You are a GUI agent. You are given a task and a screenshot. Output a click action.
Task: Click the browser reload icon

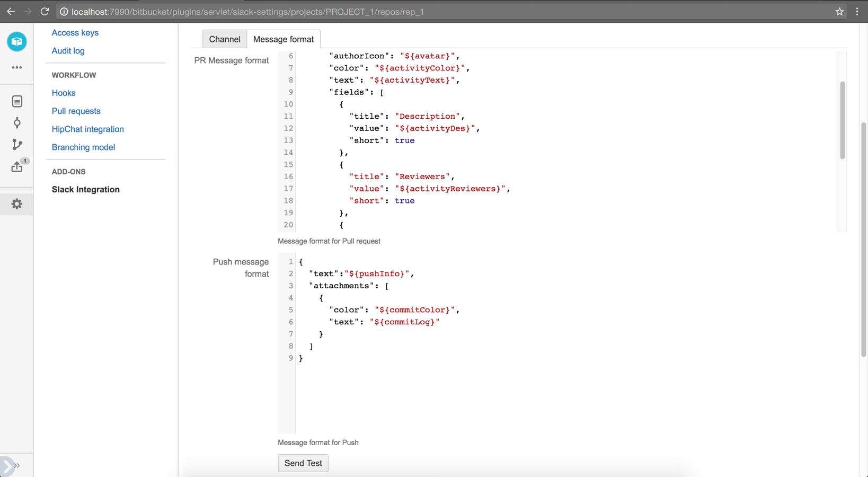[x=45, y=12]
